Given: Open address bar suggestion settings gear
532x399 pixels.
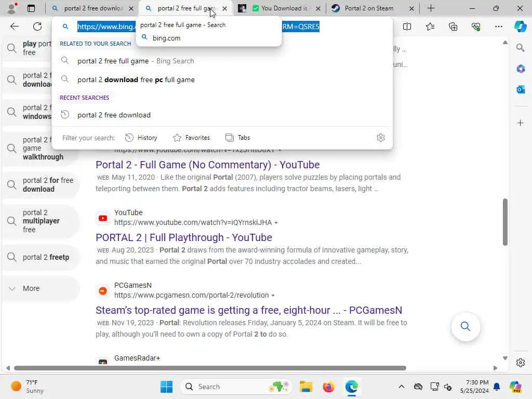Looking at the screenshot, I should (381, 137).
